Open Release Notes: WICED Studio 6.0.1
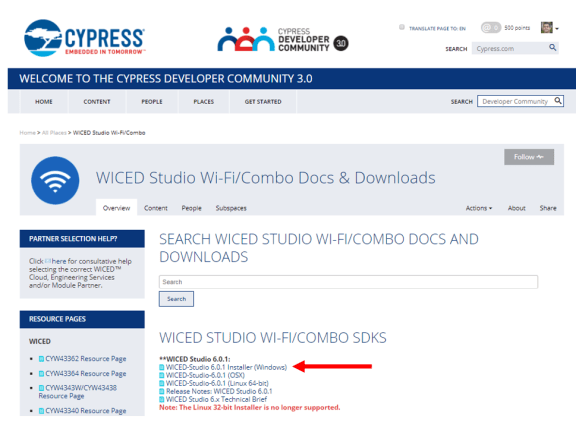Viewport: 576px width, 422px height. click(219, 392)
